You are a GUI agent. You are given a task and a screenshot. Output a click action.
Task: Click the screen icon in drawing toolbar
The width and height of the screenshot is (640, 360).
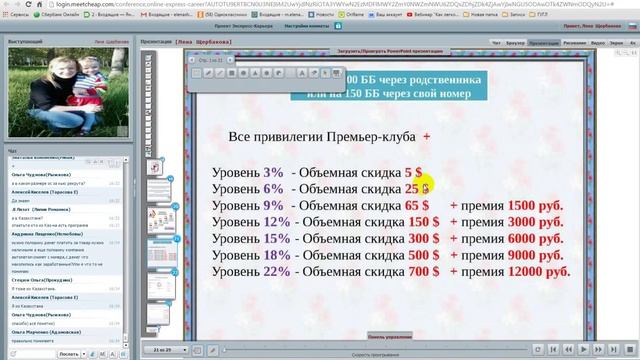tap(337, 73)
